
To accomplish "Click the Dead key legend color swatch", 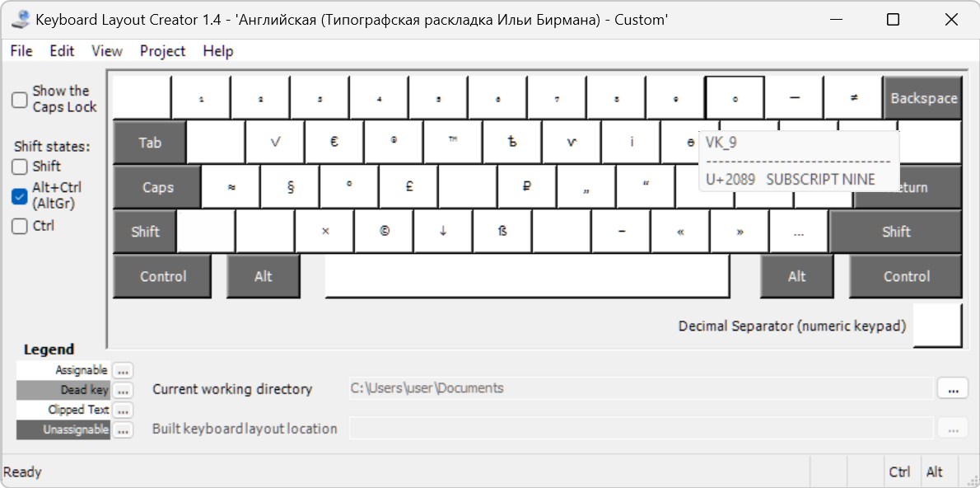I will pyautogui.click(x=63, y=391).
